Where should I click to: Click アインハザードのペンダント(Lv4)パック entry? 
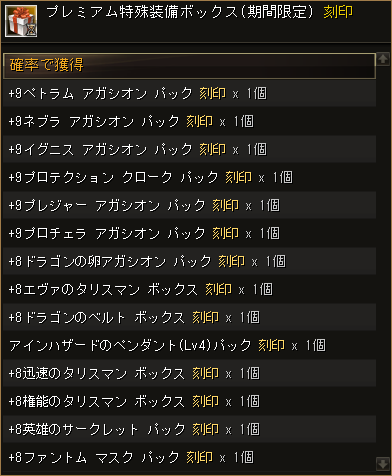(x=189, y=345)
